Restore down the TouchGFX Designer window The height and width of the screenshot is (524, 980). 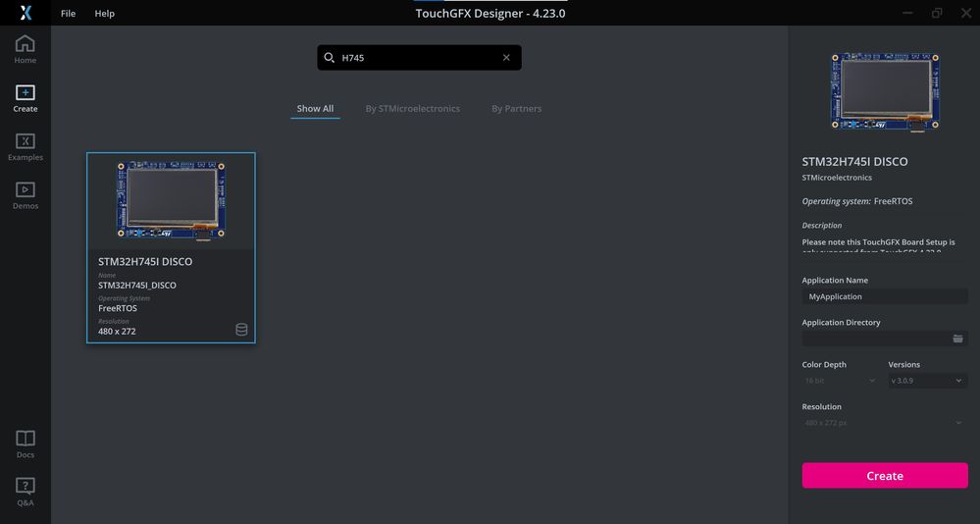click(x=937, y=13)
